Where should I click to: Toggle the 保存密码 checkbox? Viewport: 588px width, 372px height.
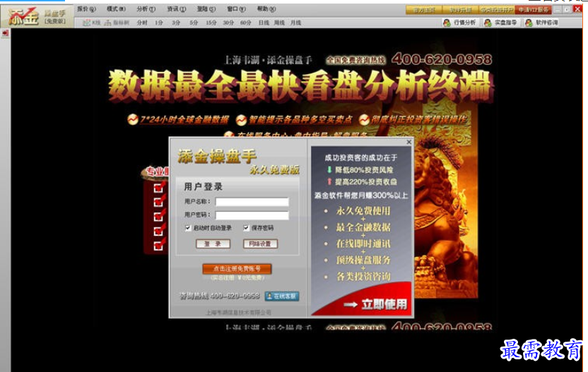246,228
